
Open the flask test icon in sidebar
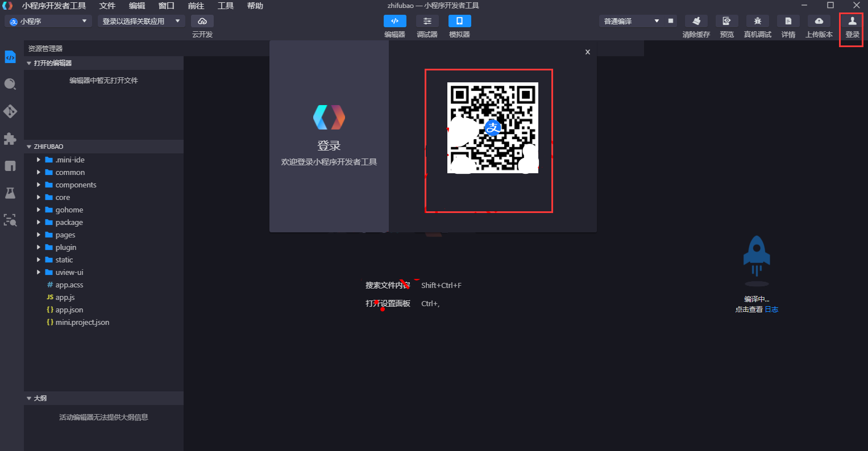coord(10,193)
